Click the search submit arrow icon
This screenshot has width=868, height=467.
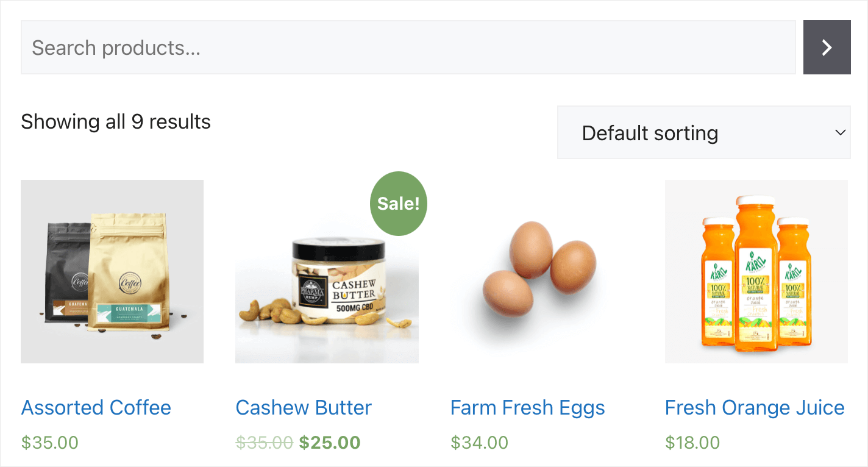tap(827, 47)
